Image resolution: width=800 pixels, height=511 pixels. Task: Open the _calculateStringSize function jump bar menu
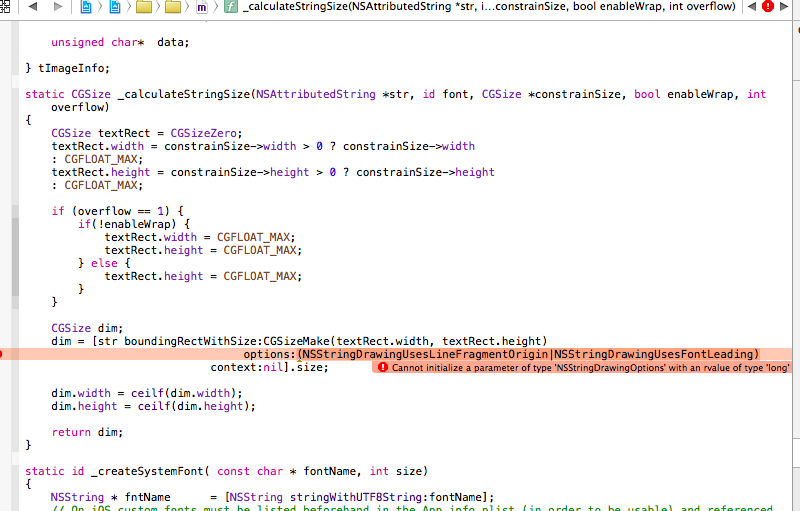(489, 7)
